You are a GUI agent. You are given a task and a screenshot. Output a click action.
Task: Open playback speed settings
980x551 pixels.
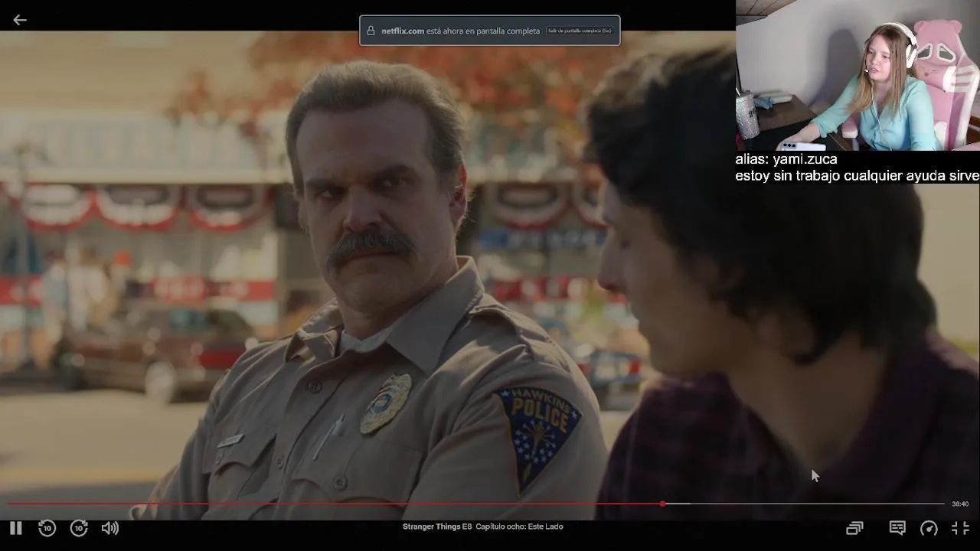click(929, 528)
